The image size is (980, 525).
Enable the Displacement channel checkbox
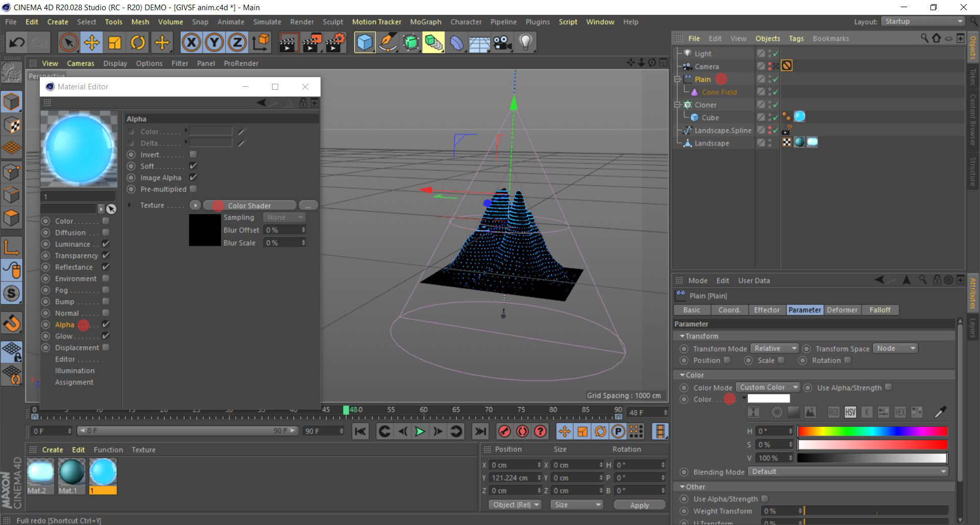106,347
